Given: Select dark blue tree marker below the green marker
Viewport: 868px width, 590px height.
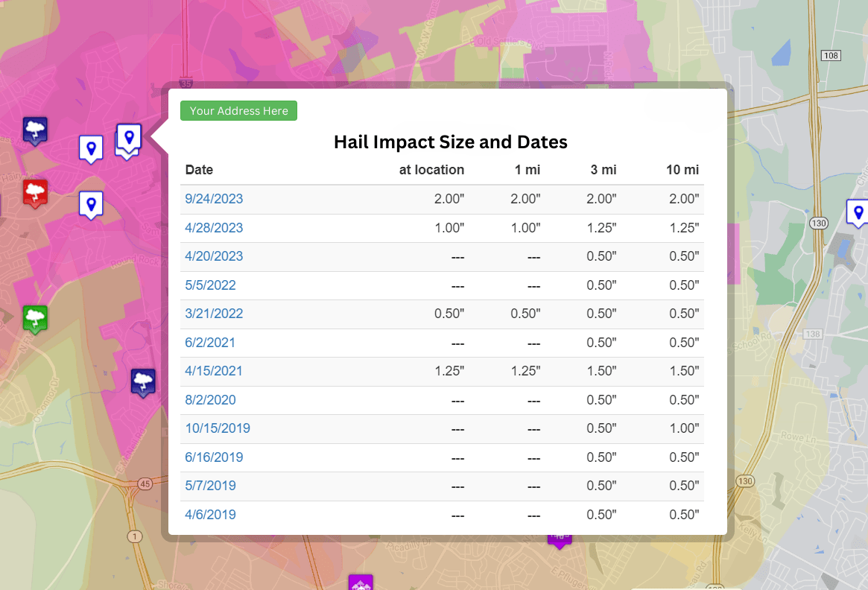Looking at the screenshot, I should [143, 383].
